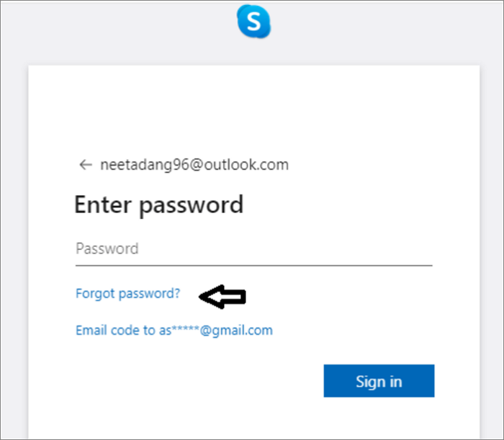Click the Enter password heading

coord(158,205)
